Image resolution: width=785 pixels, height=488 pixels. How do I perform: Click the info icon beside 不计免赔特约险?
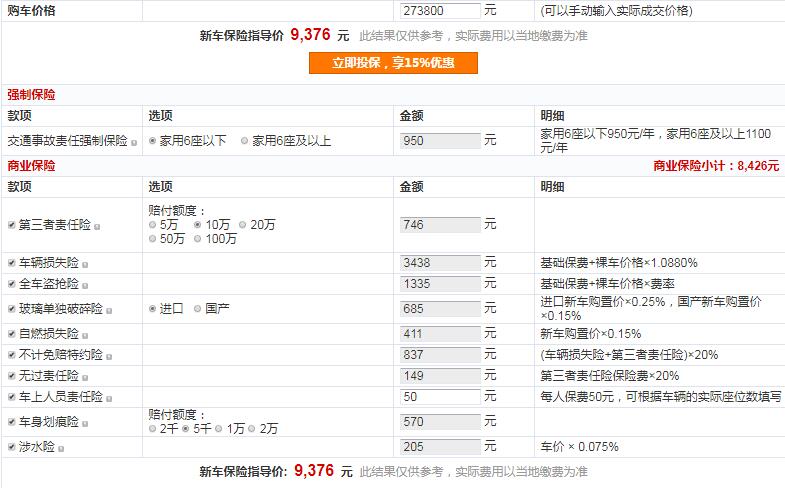[109, 357]
